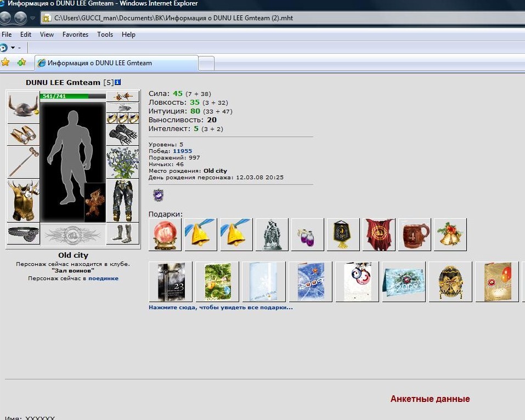
Task: Open the Favorites menu
Action: click(75, 35)
